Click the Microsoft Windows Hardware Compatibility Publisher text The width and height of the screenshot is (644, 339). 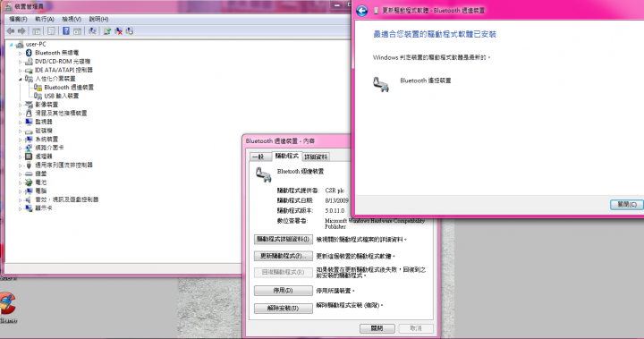tap(375, 224)
